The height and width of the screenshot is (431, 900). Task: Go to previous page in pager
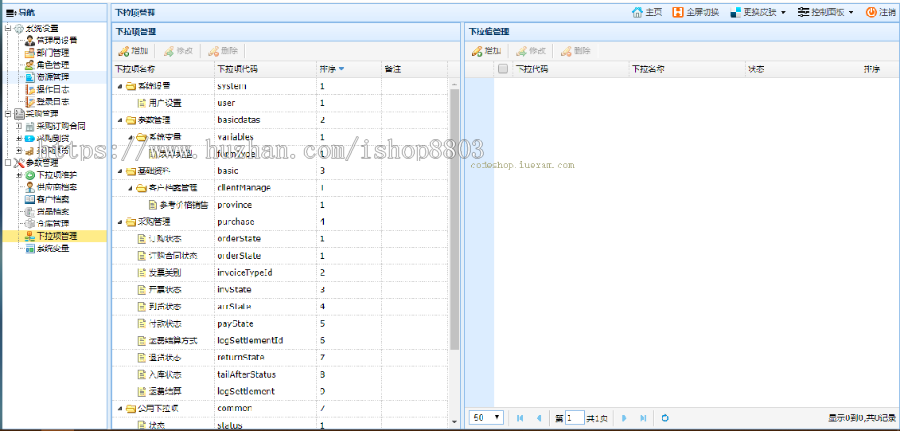[x=538, y=418]
